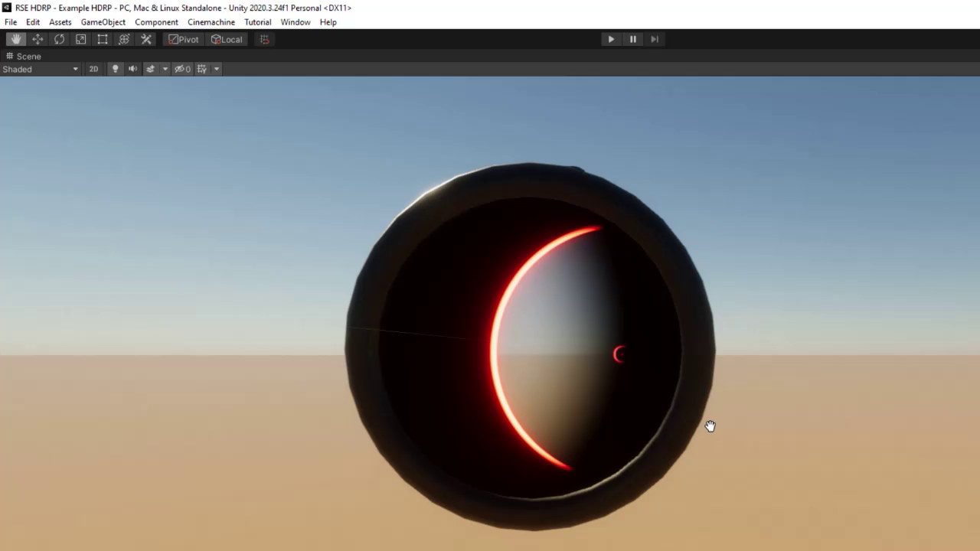Step forward one frame
Viewport: 980px width, 551px height.
[655, 39]
